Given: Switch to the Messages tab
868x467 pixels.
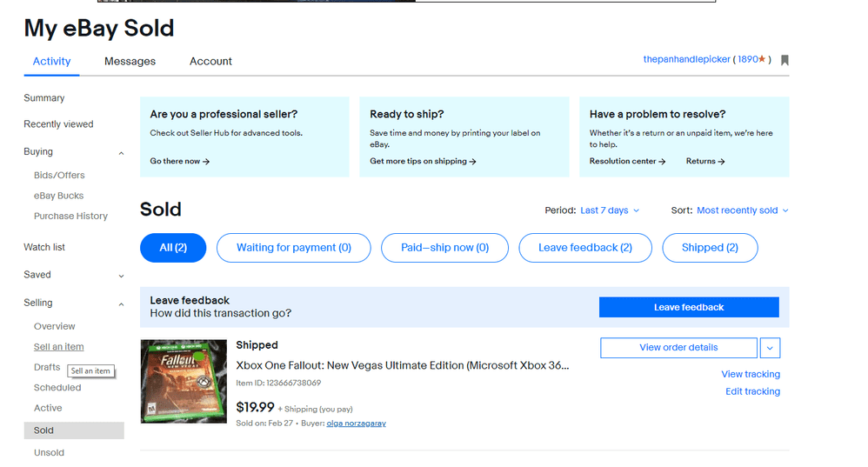Looking at the screenshot, I should (x=130, y=62).
